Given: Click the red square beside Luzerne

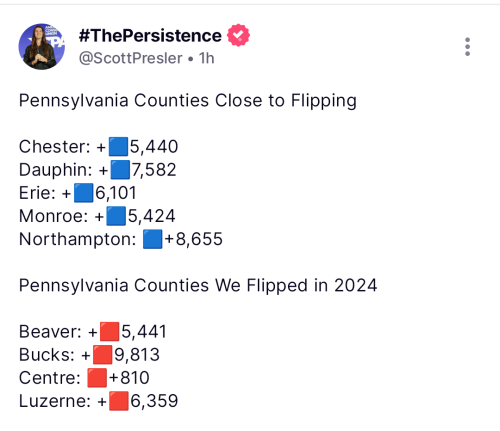Looking at the screenshot, I should coord(119,401).
